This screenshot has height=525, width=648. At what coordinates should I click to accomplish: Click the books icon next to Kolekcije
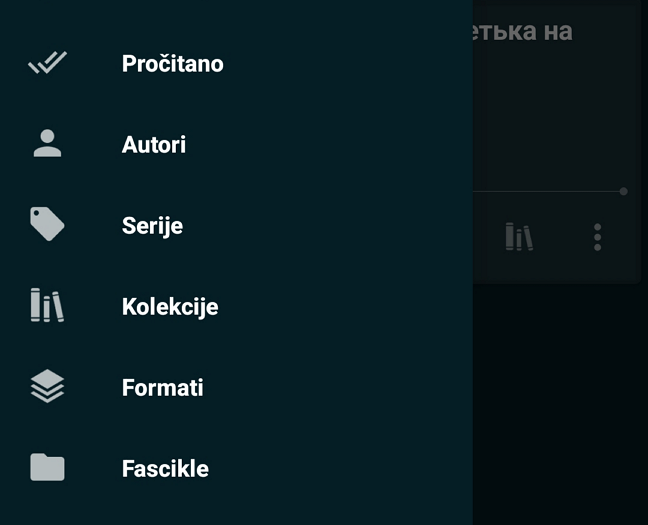pyautogui.click(x=47, y=306)
